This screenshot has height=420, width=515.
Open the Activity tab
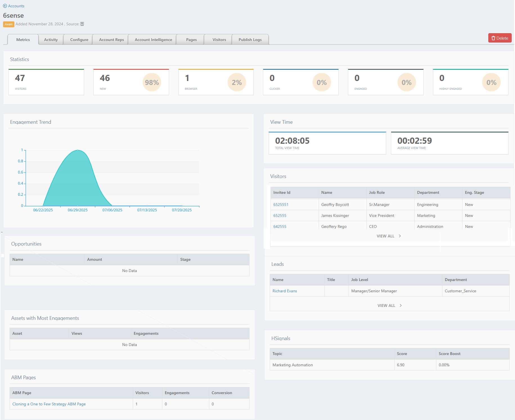coord(51,40)
